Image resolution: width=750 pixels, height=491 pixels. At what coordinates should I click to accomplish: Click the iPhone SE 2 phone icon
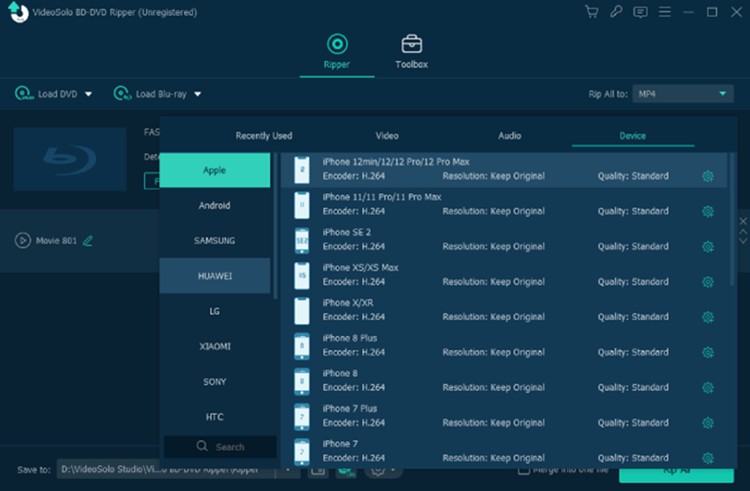(x=302, y=240)
